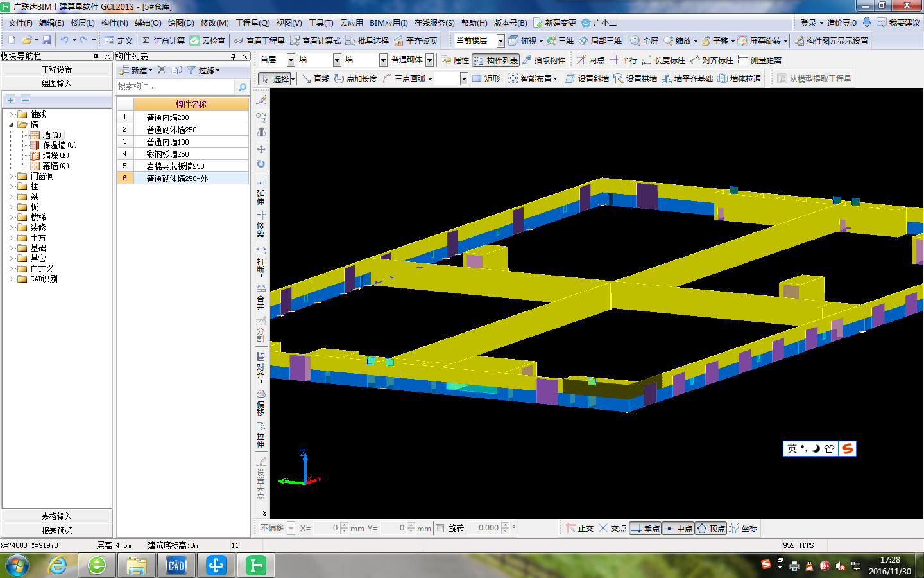Toggle 中点 midpoint snap
The image size is (924, 578).
point(678,528)
